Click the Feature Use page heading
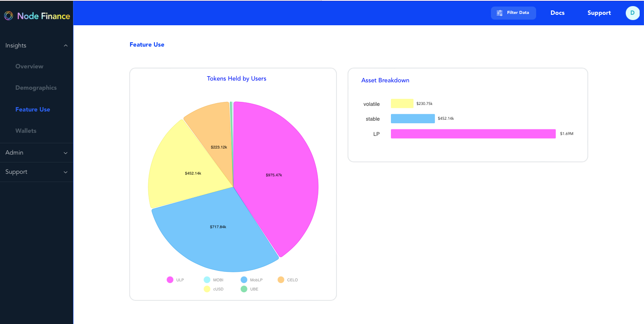This screenshot has width=644, height=324. 147,44
